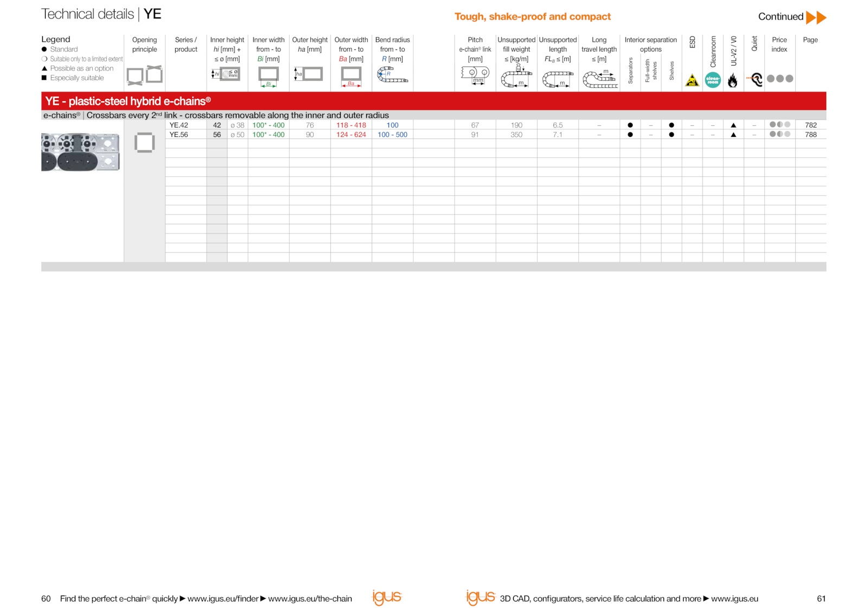
Task: Click inner height value 56
Action: [x=217, y=135]
